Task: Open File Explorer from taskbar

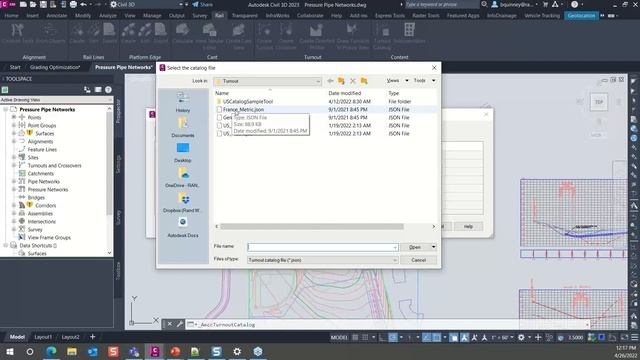Action: [72, 351]
